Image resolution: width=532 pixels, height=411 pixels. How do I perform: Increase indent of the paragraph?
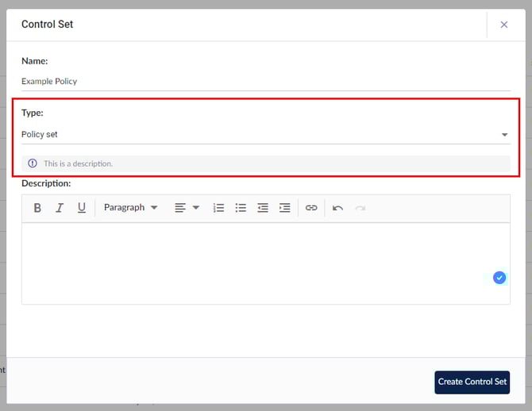click(x=284, y=208)
